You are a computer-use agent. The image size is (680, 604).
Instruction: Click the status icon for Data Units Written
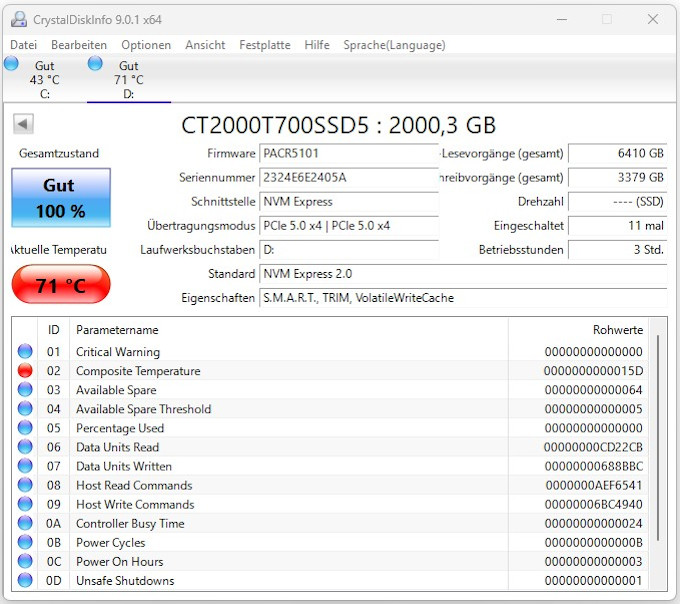(x=25, y=466)
